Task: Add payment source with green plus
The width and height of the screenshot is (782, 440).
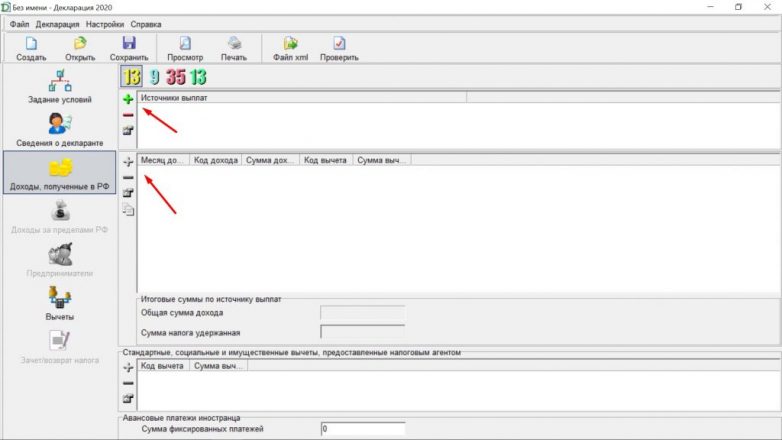Action: (128, 100)
